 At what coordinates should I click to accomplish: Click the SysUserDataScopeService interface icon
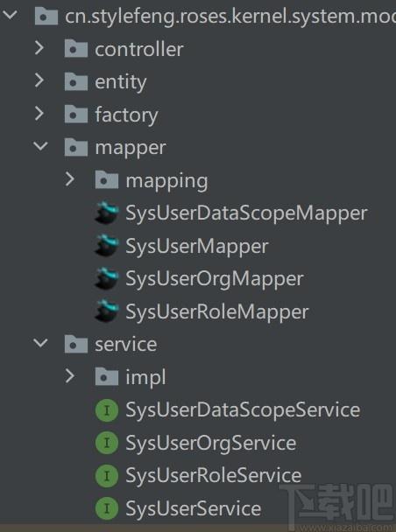pyautogui.click(x=107, y=410)
